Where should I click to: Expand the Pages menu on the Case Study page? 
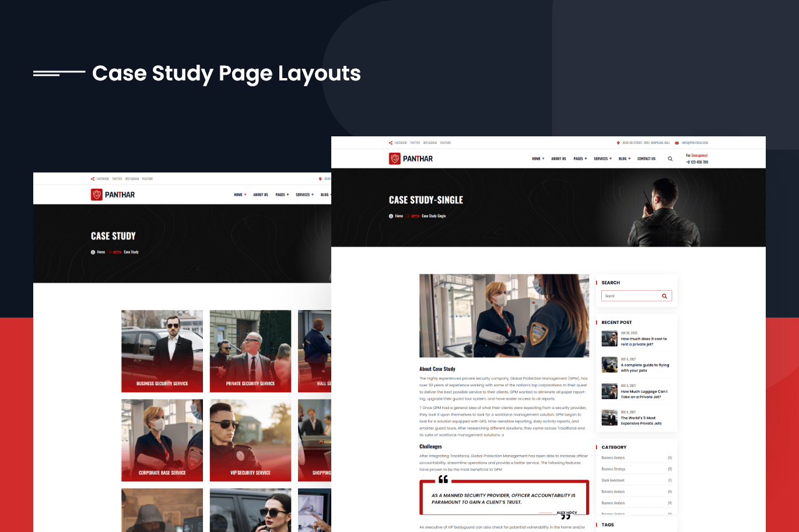coord(282,195)
